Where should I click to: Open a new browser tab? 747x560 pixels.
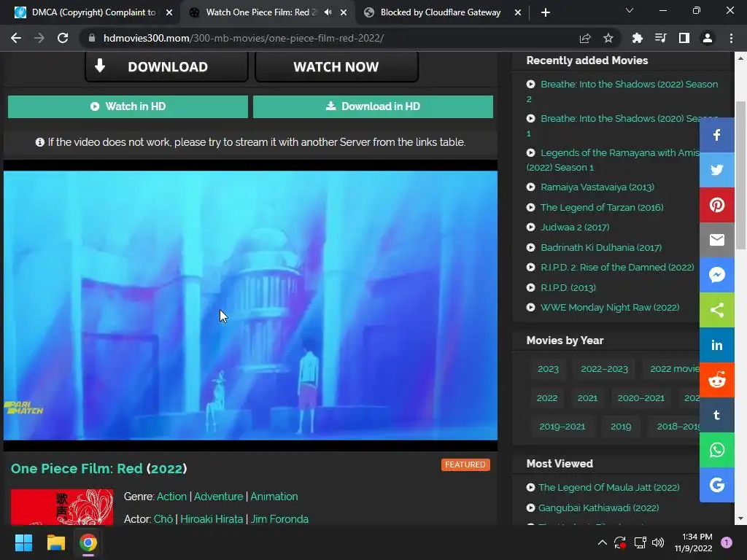(x=546, y=12)
